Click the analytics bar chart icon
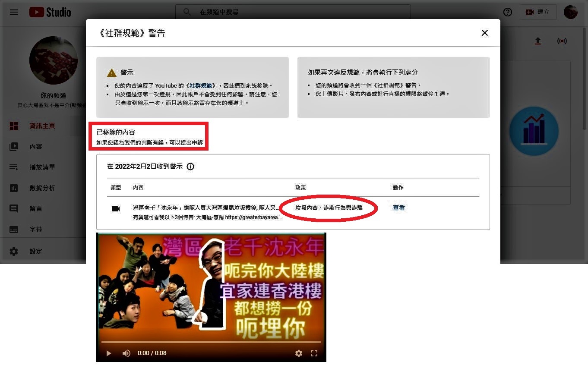Screen dimensions: 588x365 coord(14,188)
